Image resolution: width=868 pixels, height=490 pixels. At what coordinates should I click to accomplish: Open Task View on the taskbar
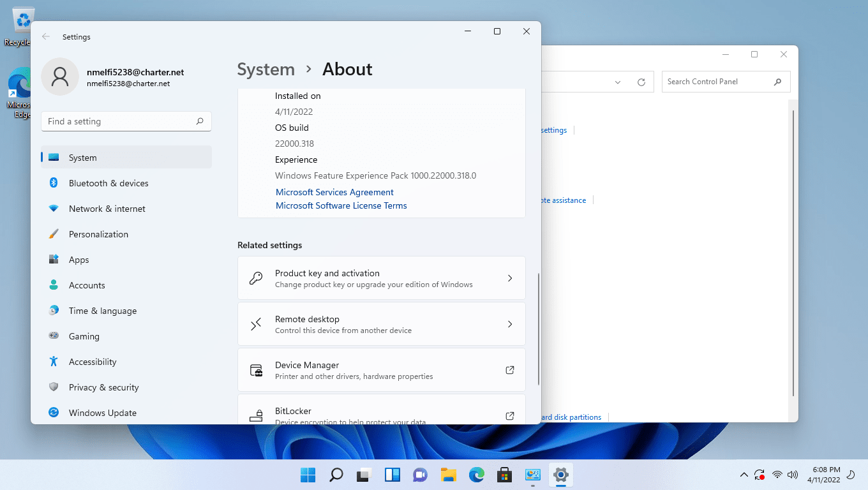pyautogui.click(x=364, y=475)
